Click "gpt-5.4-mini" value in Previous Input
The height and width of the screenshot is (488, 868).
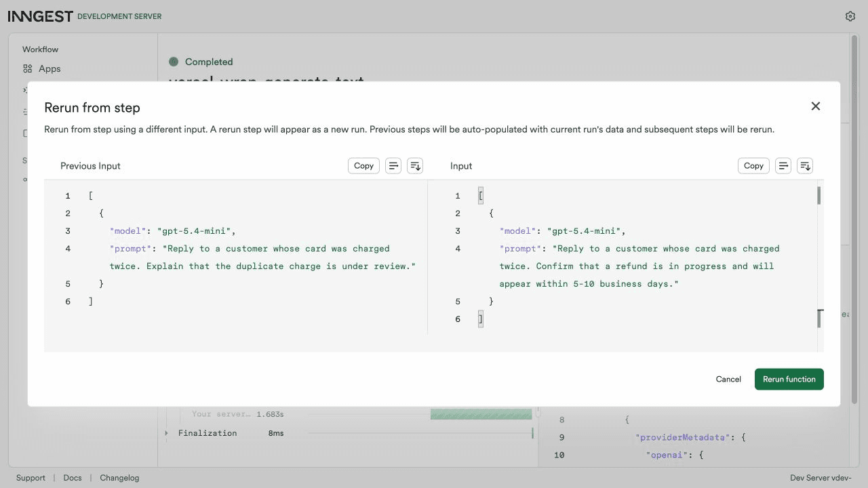(x=194, y=231)
